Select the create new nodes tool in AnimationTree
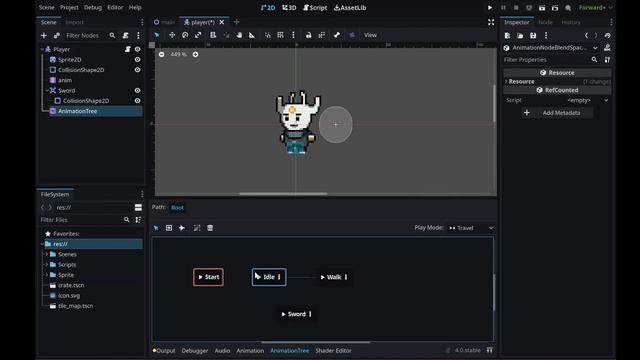 point(169,228)
